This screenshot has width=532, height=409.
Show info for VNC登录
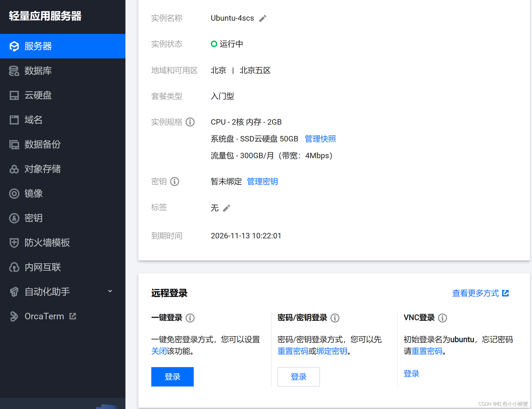tap(443, 318)
